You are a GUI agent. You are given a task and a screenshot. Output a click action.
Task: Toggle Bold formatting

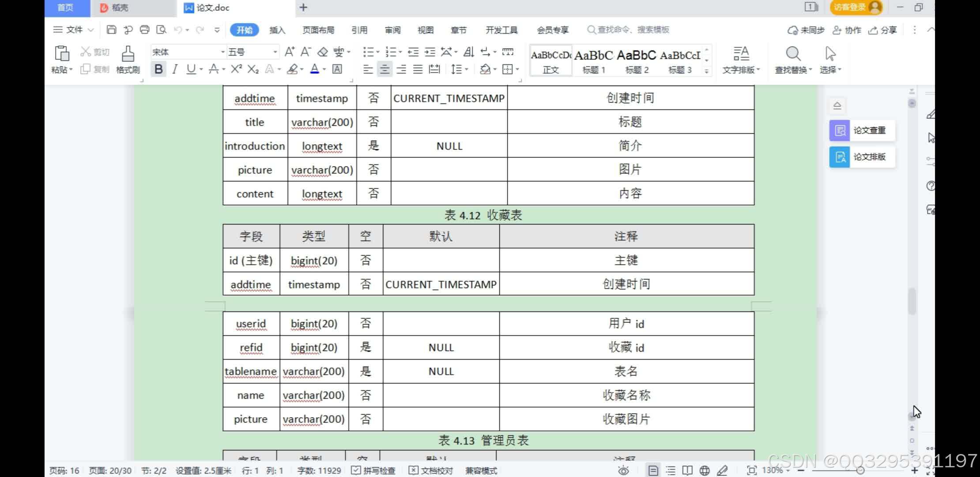(159, 69)
